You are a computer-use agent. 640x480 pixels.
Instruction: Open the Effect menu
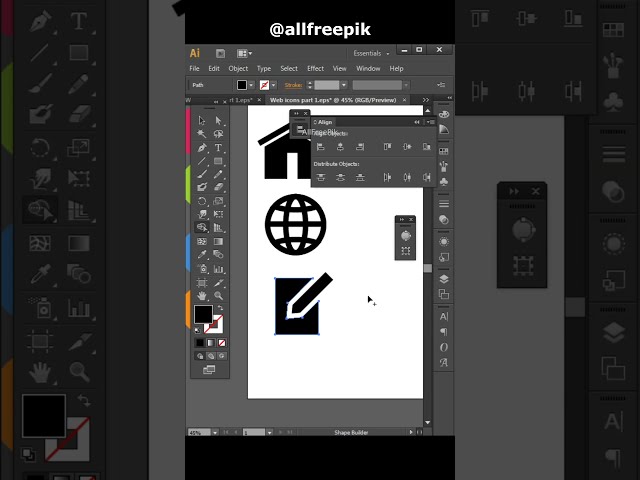click(315, 69)
